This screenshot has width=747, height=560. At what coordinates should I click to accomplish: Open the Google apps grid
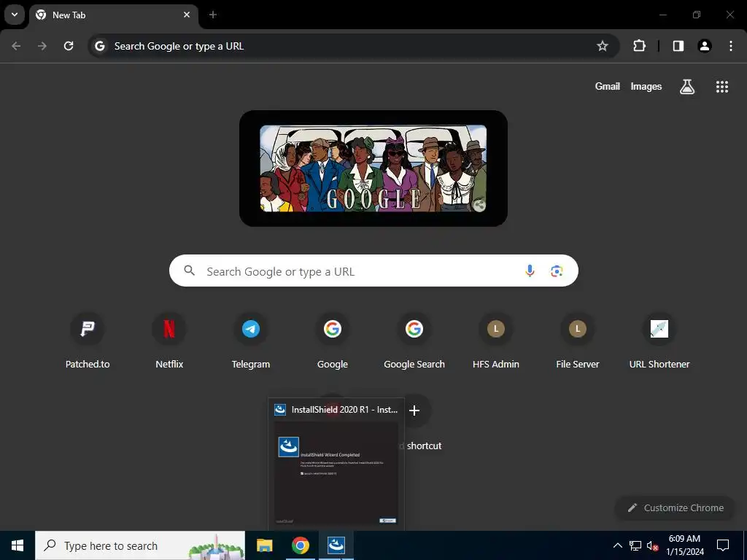click(x=721, y=87)
